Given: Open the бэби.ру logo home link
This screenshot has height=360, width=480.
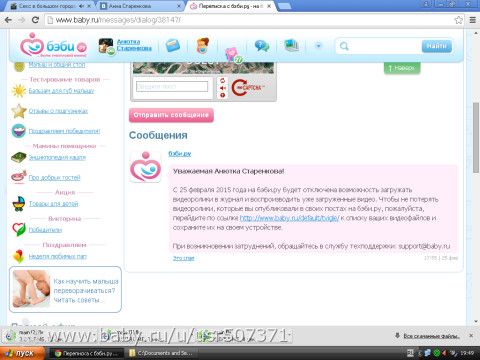Looking at the screenshot, I should [53, 45].
